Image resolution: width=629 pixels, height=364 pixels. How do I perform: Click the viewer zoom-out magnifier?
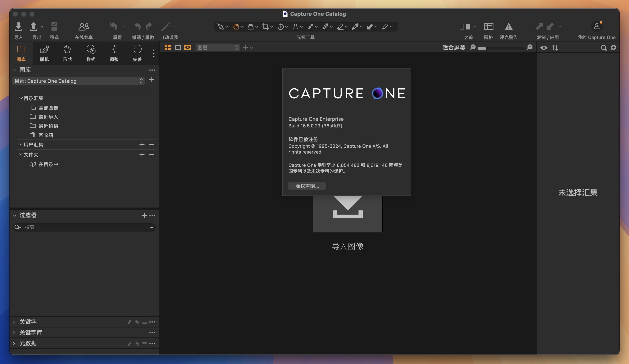coord(472,47)
